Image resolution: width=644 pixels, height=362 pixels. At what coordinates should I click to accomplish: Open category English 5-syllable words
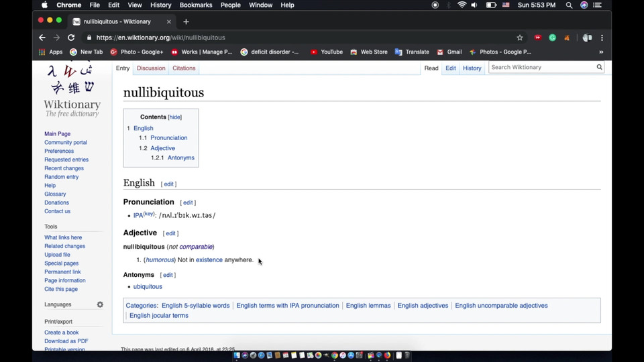click(x=195, y=306)
